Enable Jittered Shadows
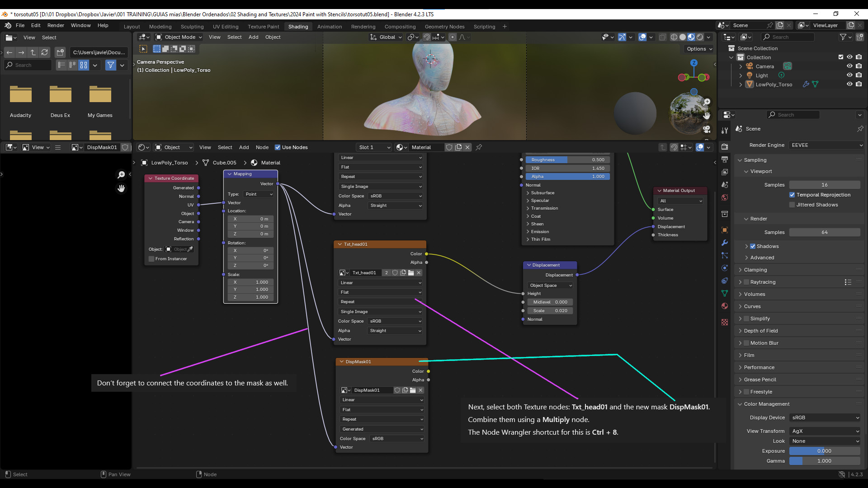The height and width of the screenshot is (488, 868). tap(792, 205)
